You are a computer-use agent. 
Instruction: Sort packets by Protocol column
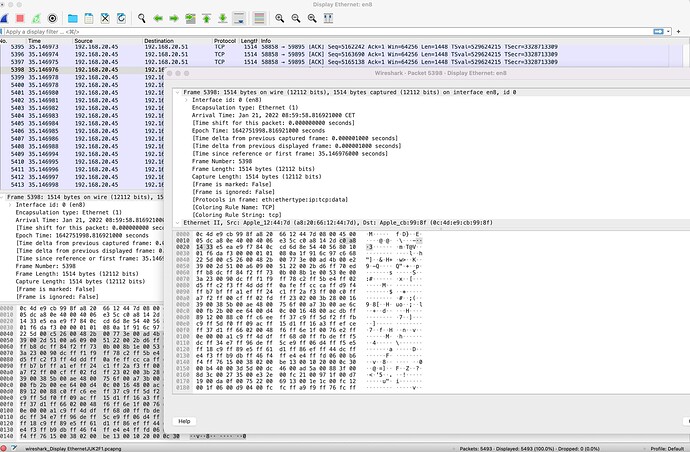tap(225, 40)
